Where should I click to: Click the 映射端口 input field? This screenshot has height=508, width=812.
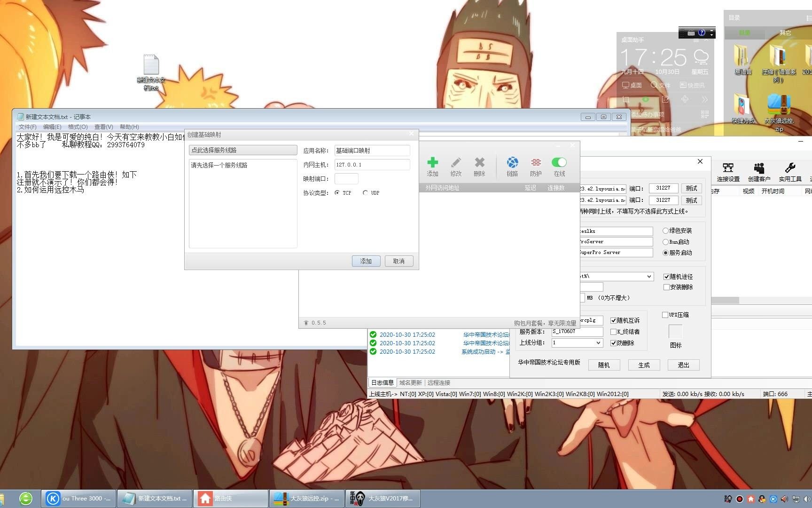click(x=346, y=179)
